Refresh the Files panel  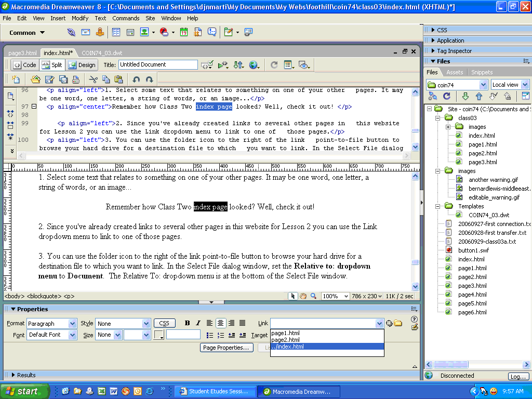pos(447,96)
